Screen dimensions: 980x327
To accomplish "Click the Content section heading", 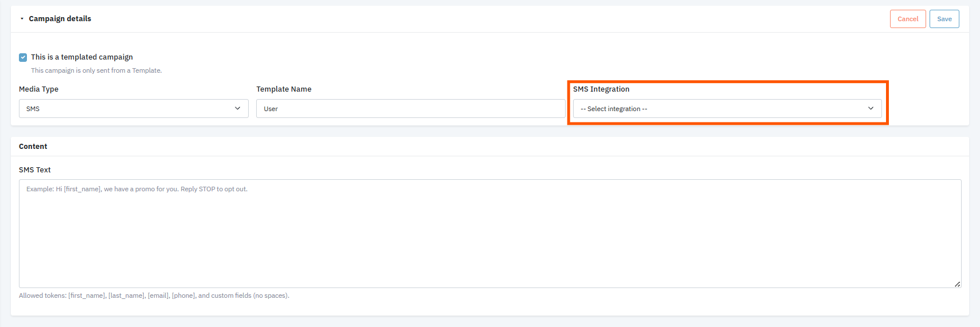I will (x=33, y=147).
